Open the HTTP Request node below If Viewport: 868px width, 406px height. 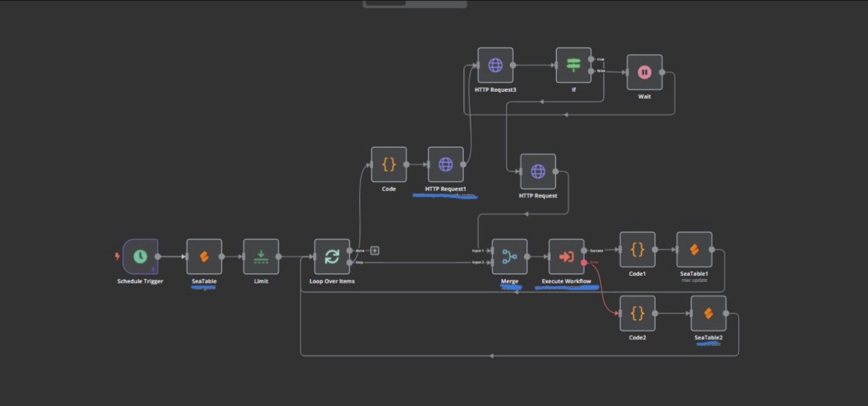point(538,171)
